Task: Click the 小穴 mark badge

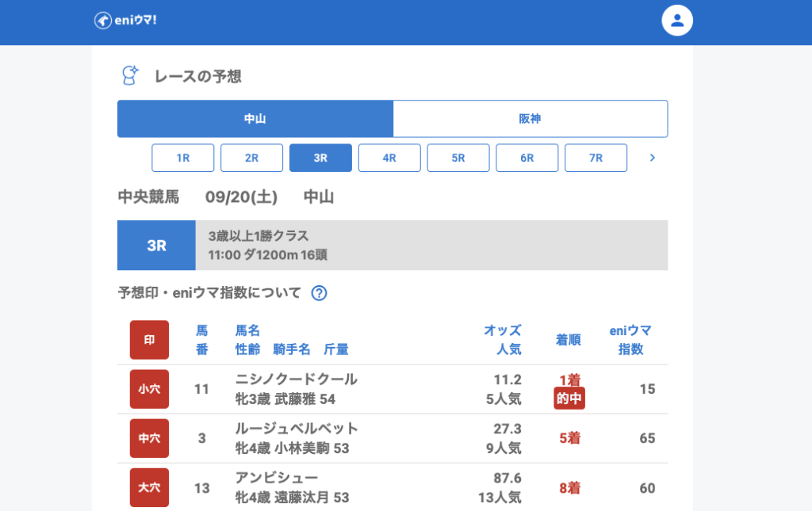Action: pos(149,389)
